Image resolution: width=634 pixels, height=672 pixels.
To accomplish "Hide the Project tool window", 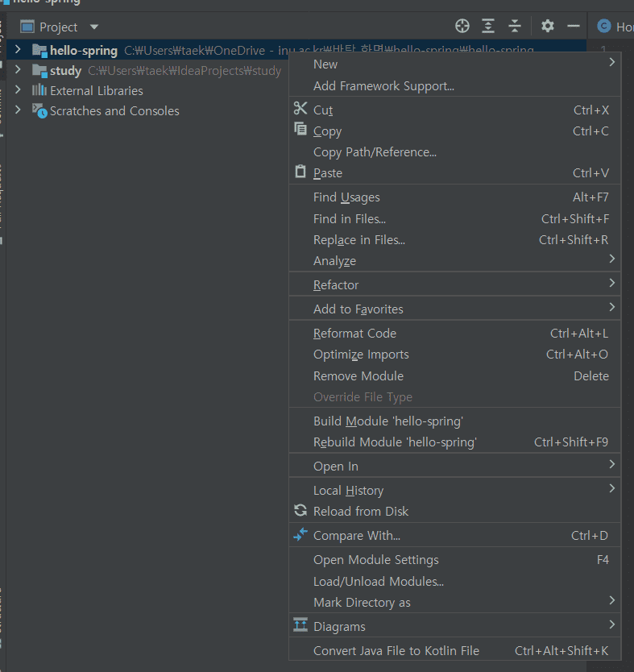I will [573, 26].
